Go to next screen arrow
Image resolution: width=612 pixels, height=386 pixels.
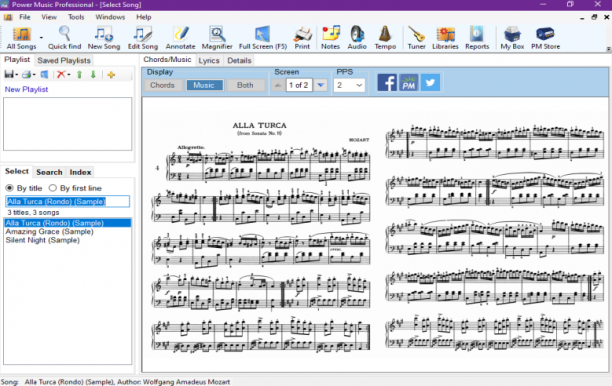[320, 85]
